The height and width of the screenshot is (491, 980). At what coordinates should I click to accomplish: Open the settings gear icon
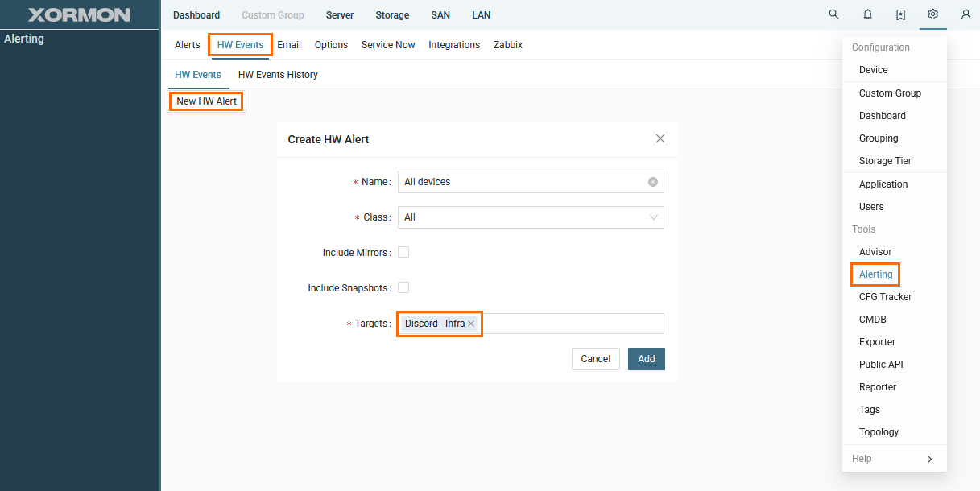click(932, 14)
